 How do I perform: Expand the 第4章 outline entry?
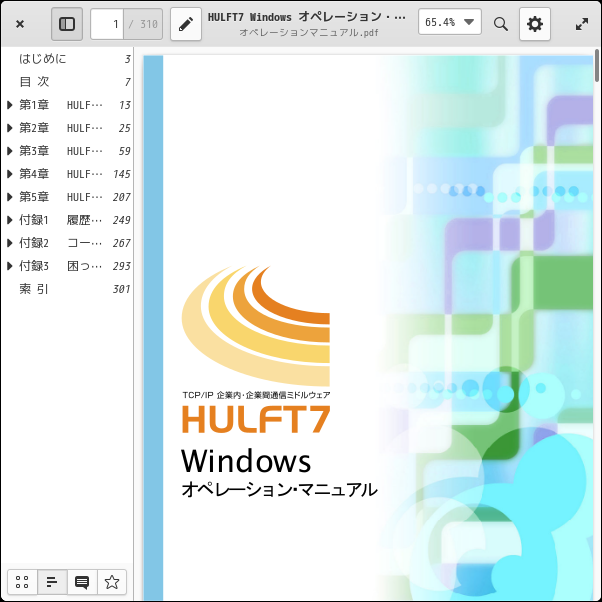pyautogui.click(x=10, y=174)
